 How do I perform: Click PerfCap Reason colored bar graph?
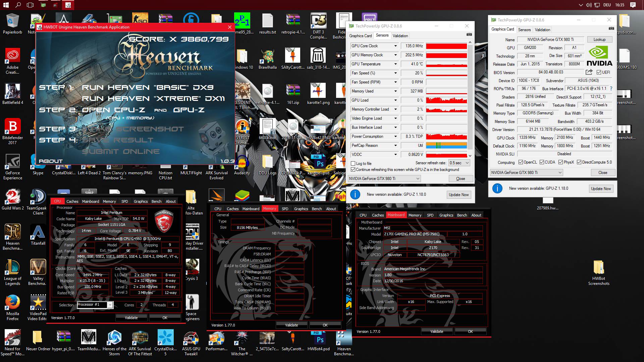point(446,145)
